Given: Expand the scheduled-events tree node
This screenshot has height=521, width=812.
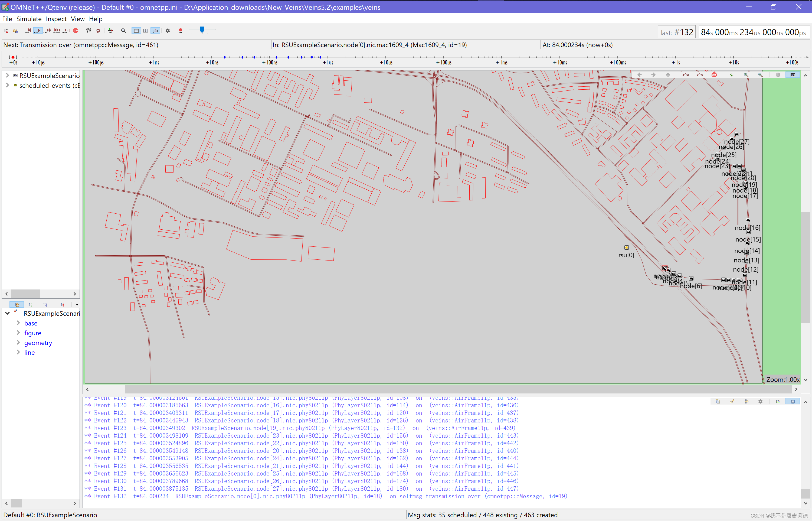Looking at the screenshot, I should (x=7, y=85).
